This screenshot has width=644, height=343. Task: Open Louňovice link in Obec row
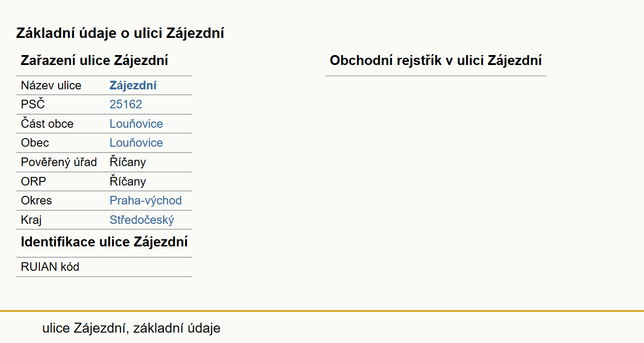pyautogui.click(x=136, y=143)
